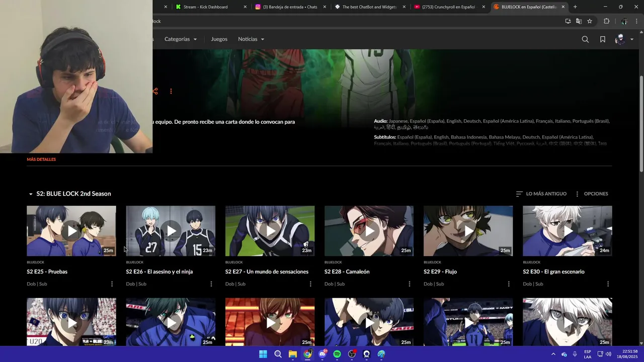This screenshot has width=644, height=362.
Task: Open the Chrome three-dot menu
Action: coord(636,21)
